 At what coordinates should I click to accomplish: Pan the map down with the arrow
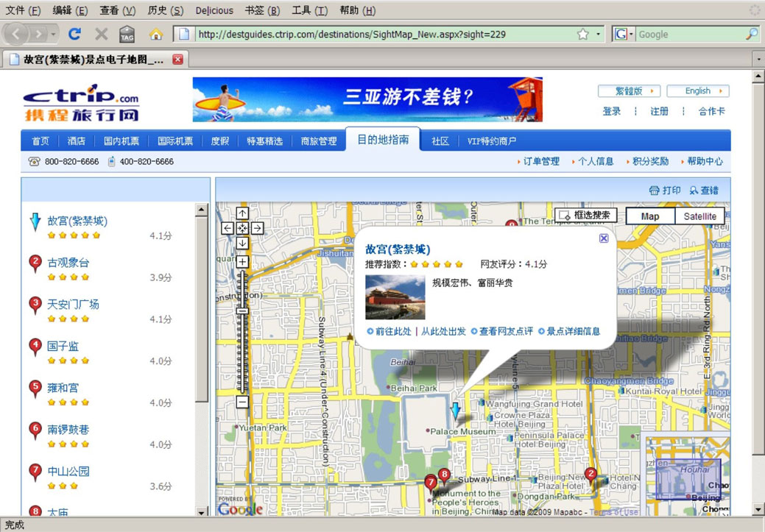pos(242,243)
